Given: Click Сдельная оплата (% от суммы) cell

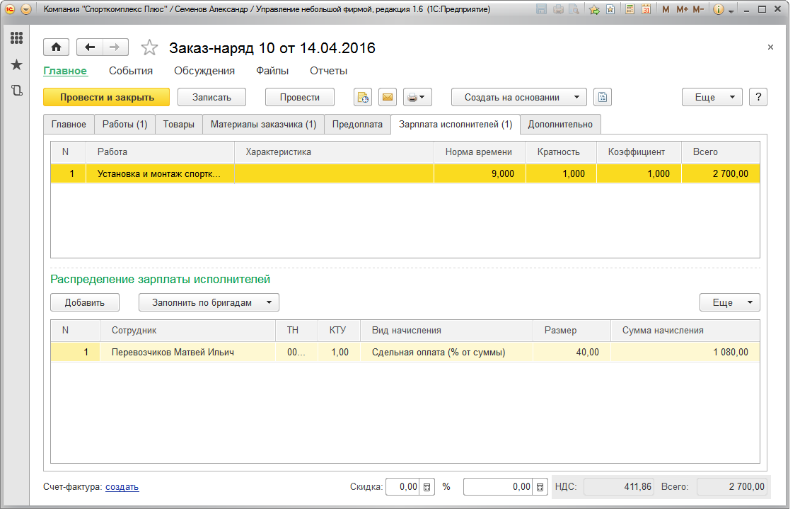Looking at the screenshot, I should pyautogui.click(x=446, y=352).
